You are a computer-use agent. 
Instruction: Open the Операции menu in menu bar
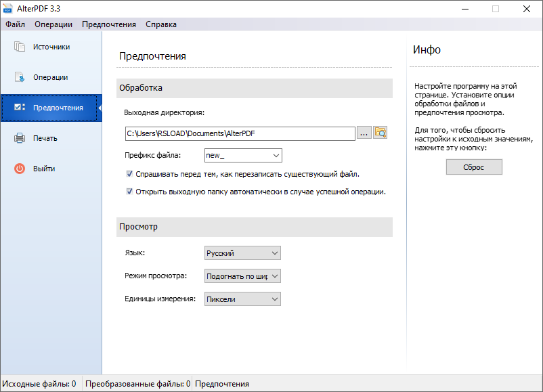point(53,24)
